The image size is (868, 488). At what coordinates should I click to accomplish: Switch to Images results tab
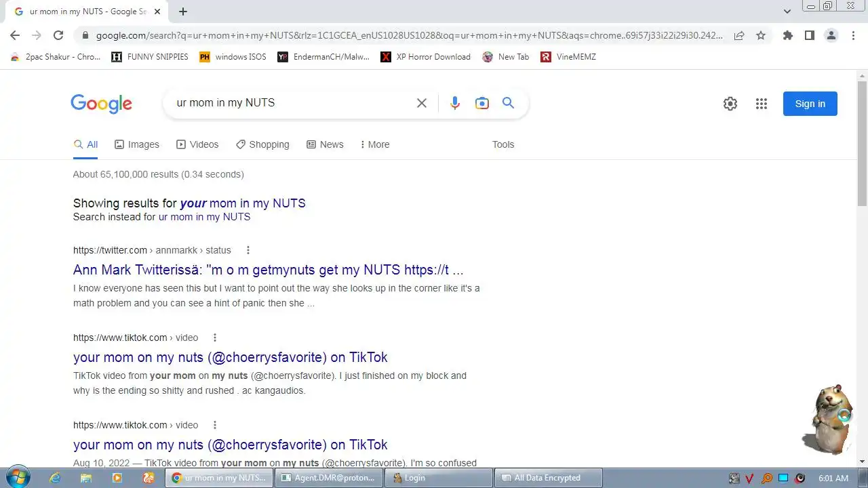137,144
